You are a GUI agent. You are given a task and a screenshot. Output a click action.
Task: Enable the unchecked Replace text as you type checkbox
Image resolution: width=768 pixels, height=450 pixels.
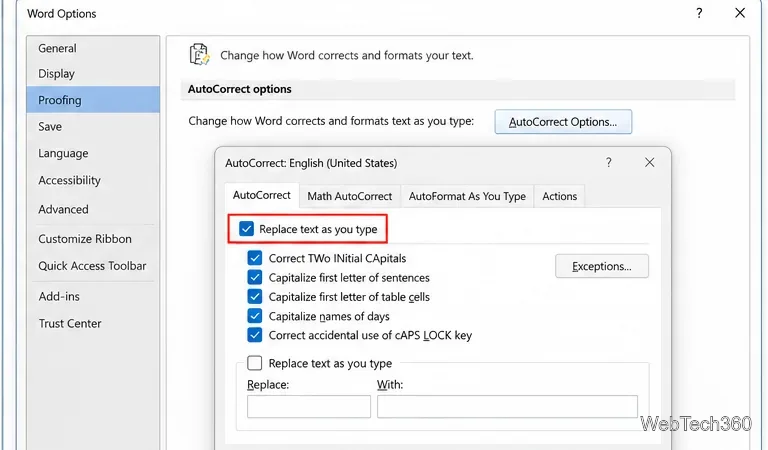pyautogui.click(x=255, y=363)
